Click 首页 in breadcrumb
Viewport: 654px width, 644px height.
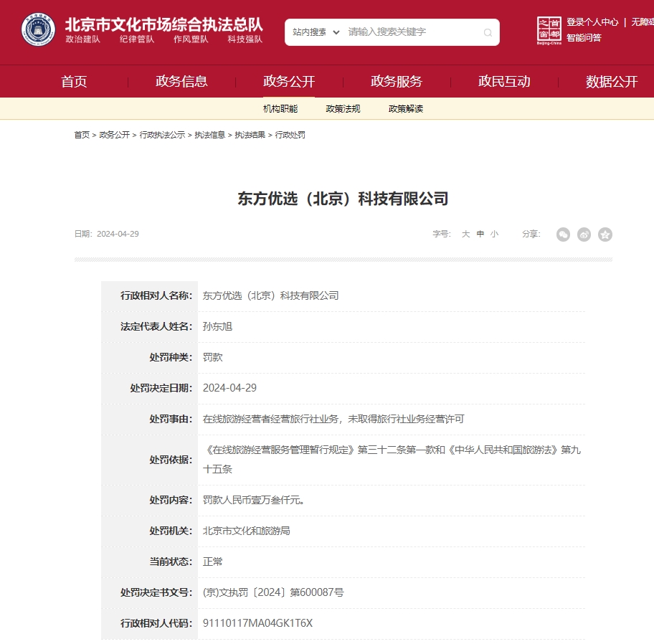pyautogui.click(x=82, y=135)
